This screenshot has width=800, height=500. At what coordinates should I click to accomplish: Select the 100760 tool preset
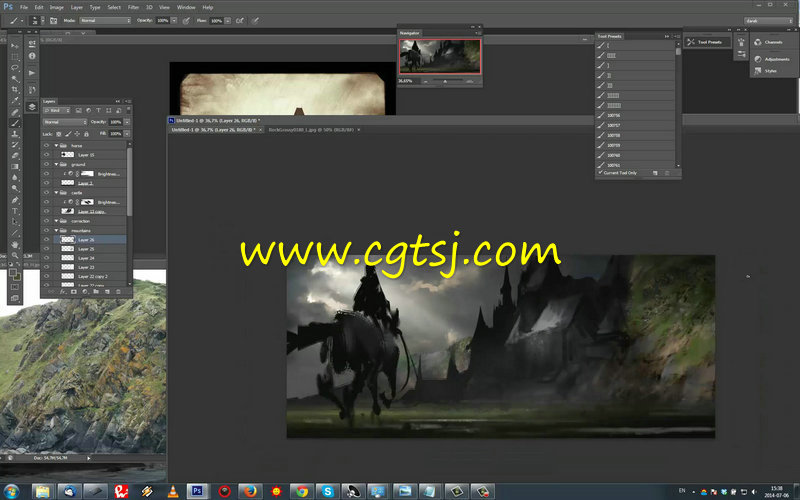click(x=636, y=155)
